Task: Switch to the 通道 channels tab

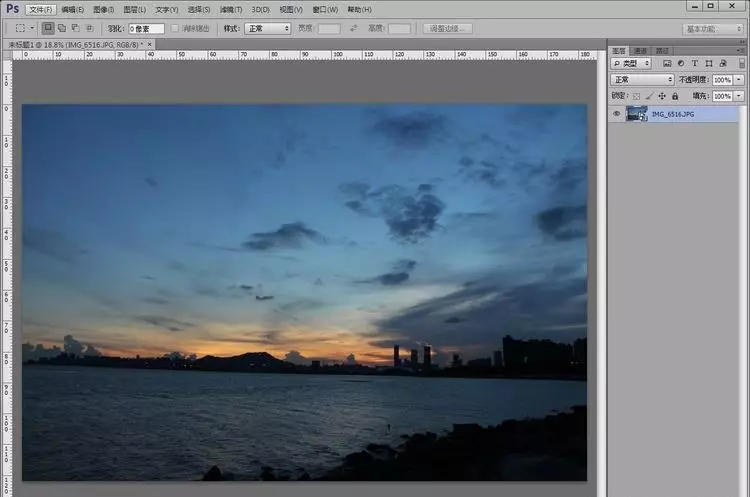Action: coord(640,51)
